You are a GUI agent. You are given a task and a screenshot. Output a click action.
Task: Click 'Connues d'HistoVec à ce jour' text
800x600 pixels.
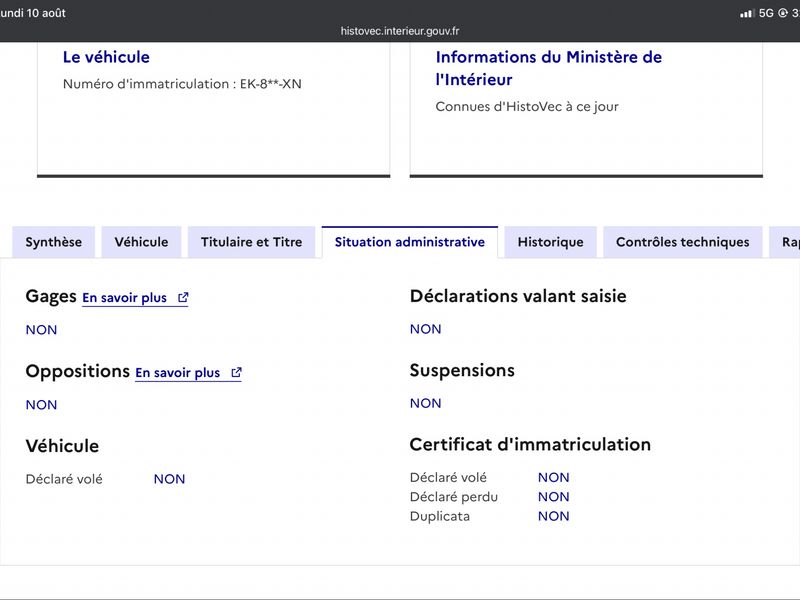[x=527, y=107]
